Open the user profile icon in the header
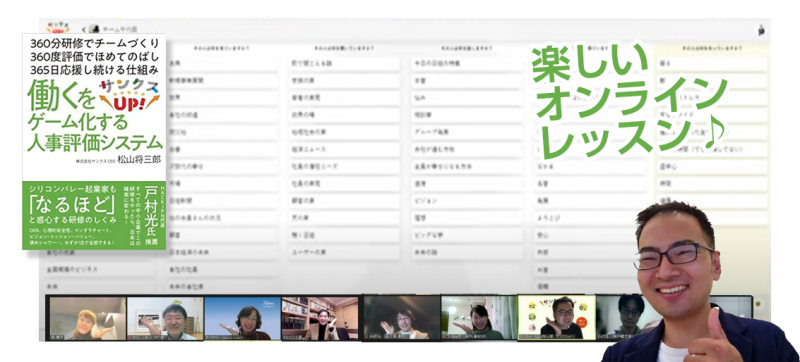Viewport: 800px width, 362px height. click(x=761, y=31)
